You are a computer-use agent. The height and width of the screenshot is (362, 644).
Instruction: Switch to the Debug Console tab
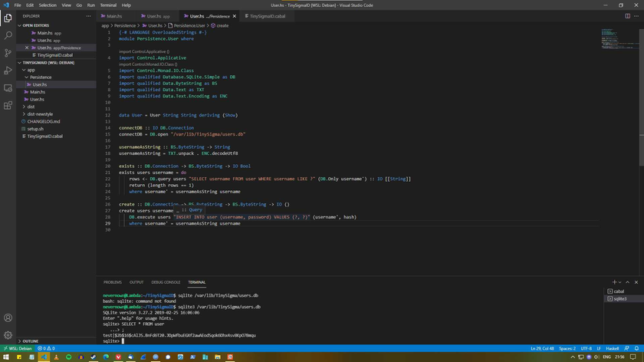click(x=166, y=282)
